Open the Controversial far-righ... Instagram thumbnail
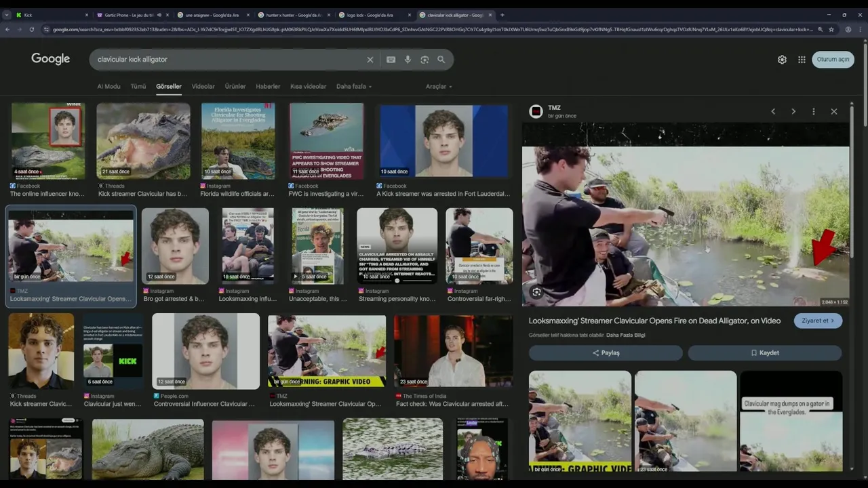Screen dimensions: 868x488 (x=479, y=246)
